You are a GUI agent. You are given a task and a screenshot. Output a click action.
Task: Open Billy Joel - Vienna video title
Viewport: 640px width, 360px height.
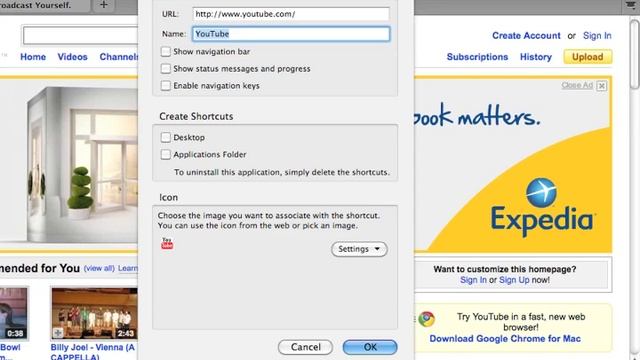(93, 352)
